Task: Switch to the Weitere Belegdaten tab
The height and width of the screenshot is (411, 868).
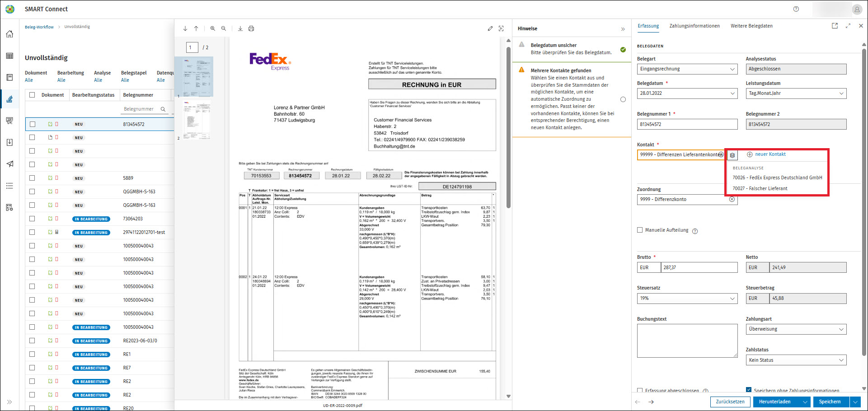Action: [751, 26]
